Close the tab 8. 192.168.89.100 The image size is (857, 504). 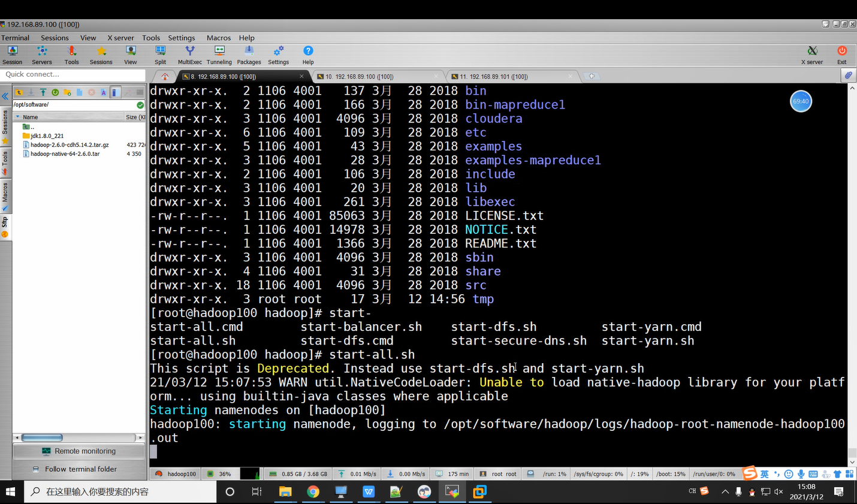point(301,76)
